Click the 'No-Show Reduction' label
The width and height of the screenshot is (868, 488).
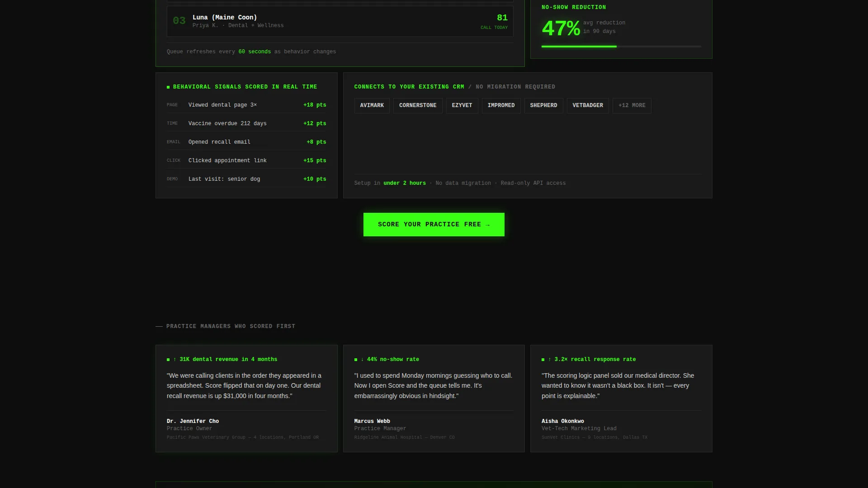574,7
